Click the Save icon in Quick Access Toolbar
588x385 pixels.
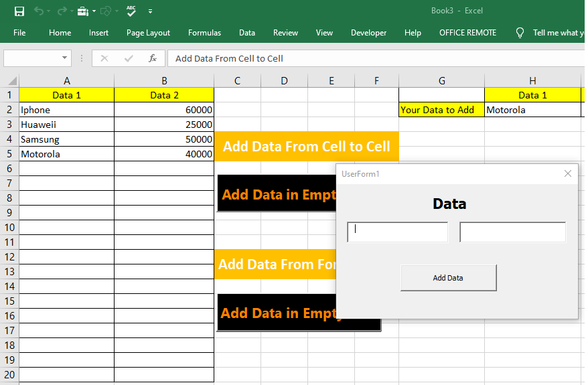[19, 11]
